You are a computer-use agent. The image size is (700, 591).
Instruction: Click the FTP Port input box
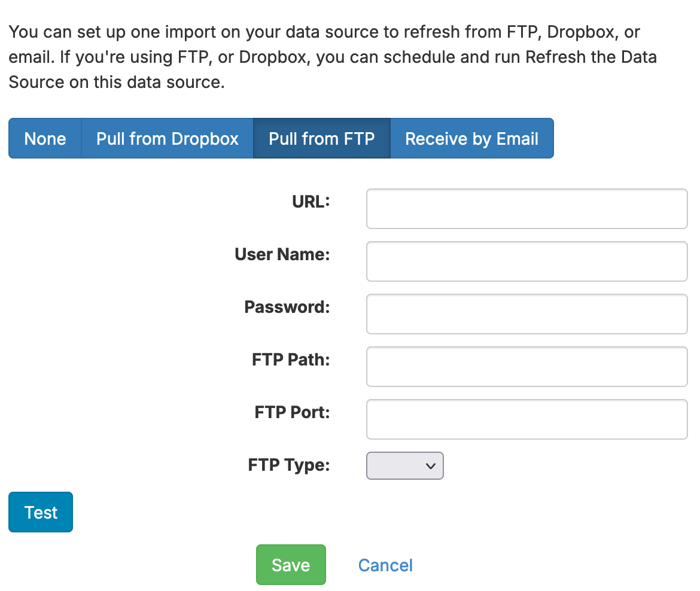pyautogui.click(x=526, y=419)
